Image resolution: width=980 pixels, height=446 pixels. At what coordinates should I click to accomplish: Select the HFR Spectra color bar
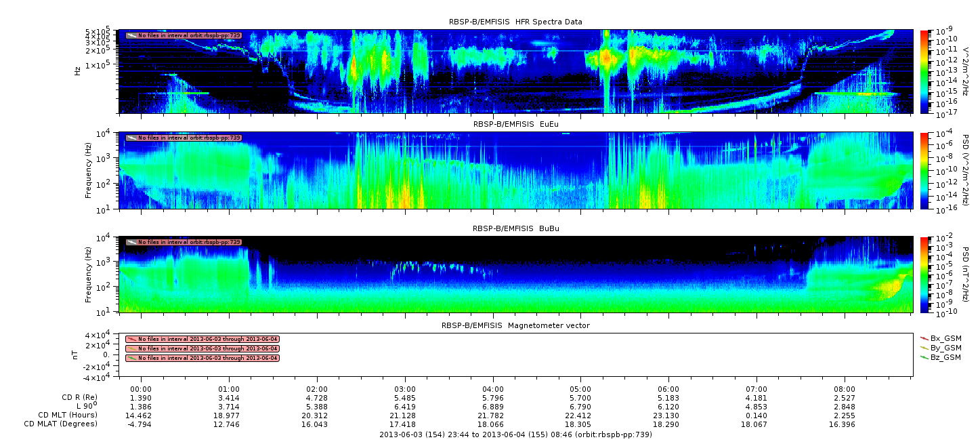[924, 71]
